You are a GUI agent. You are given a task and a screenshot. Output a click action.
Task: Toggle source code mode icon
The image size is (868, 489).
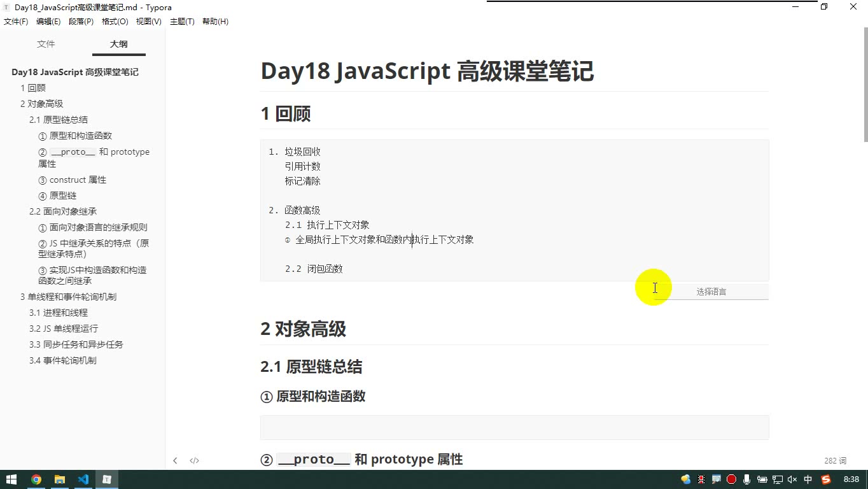point(195,460)
